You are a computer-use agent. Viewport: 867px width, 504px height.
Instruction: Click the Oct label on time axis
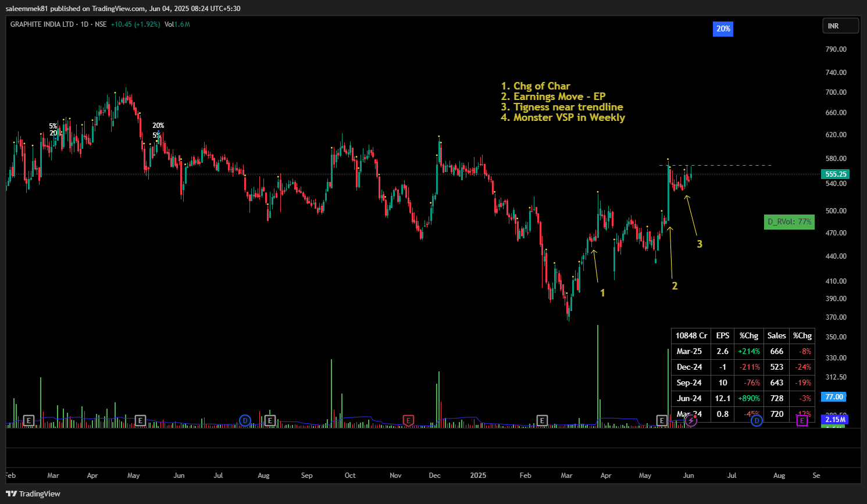point(350,476)
